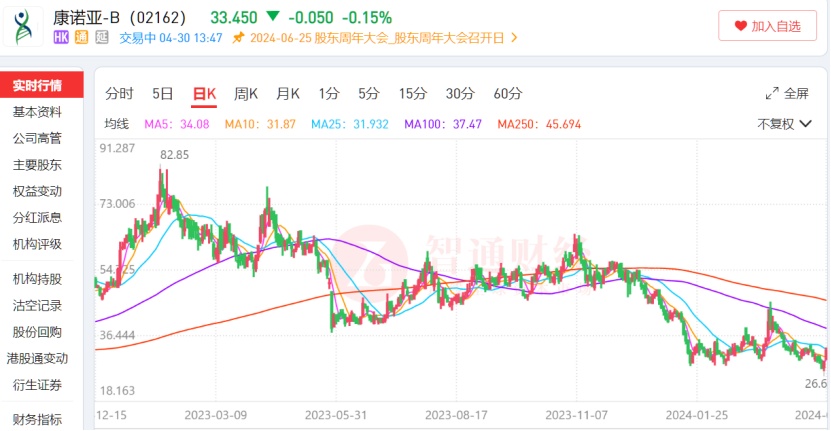Click the green down triangle price indicator
The height and width of the screenshot is (431, 831).
click(x=273, y=16)
